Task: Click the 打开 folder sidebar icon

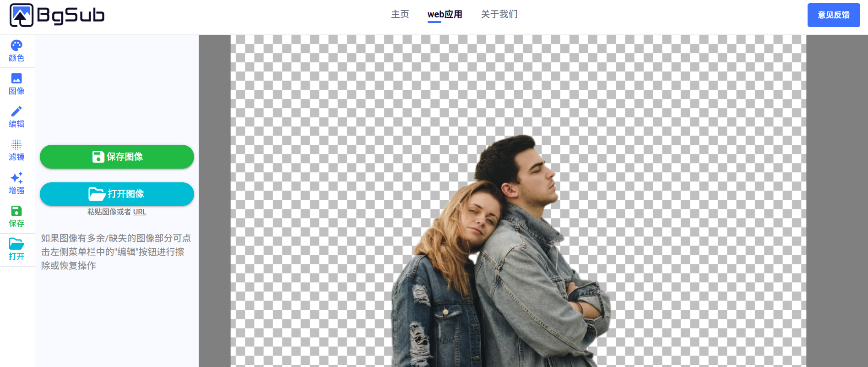Action: point(17,250)
